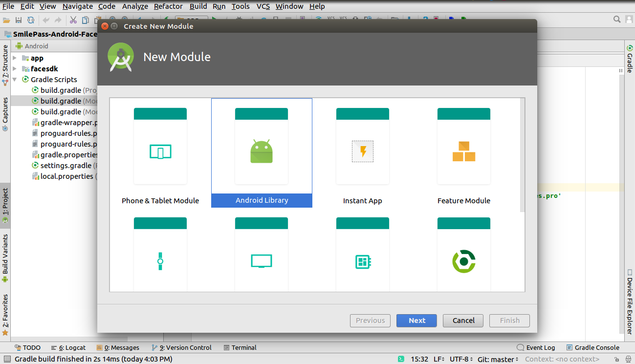This screenshot has height=364, width=635.
Task: Open the Build Variants panel
Action: (x=5, y=258)
